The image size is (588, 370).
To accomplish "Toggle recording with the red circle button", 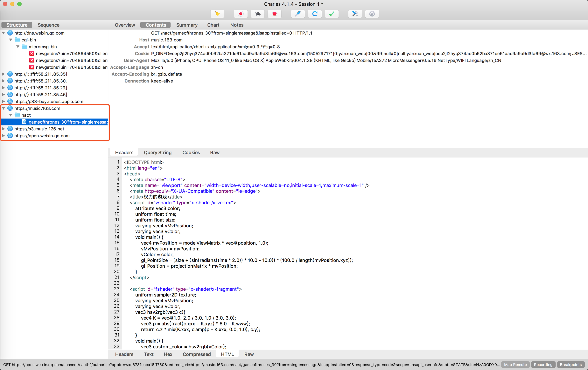I will click(x=241, y=14).
